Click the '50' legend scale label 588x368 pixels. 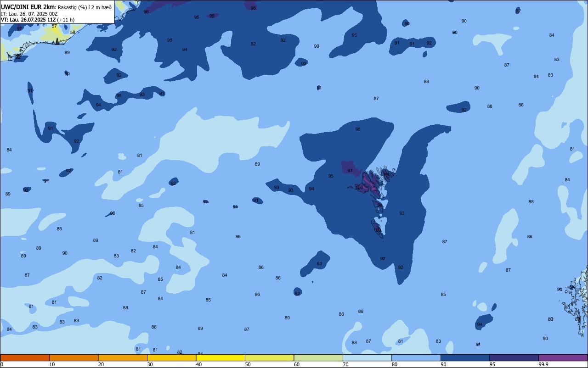point(248,364)
